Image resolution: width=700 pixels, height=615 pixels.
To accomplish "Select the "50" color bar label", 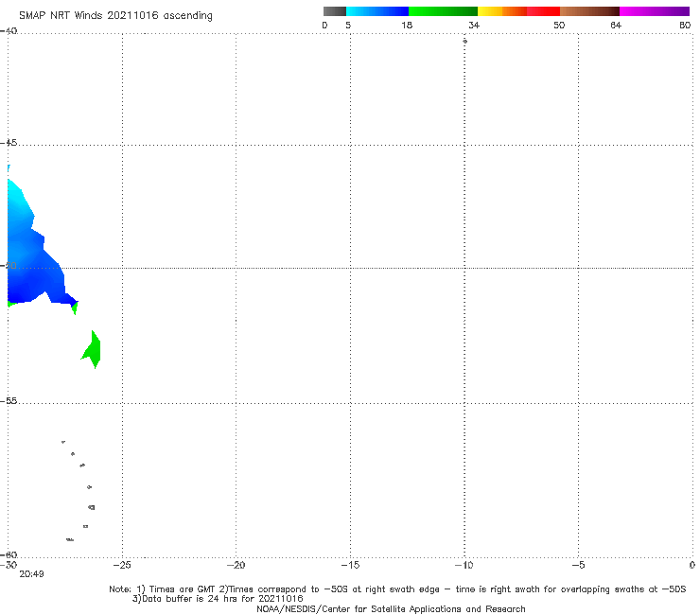I will point(559,25).
